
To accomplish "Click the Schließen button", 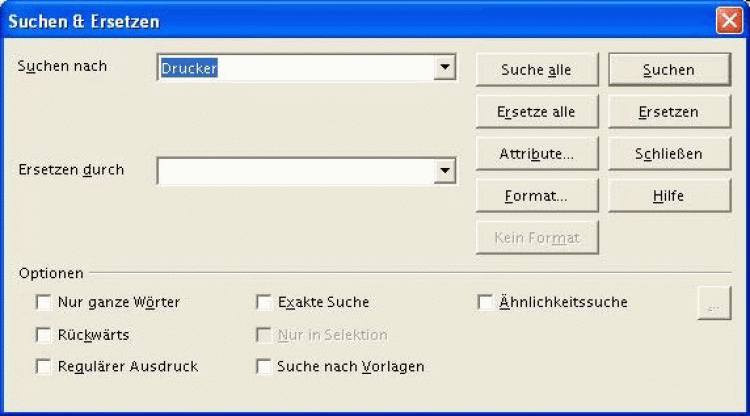I will tap(669, 154).
